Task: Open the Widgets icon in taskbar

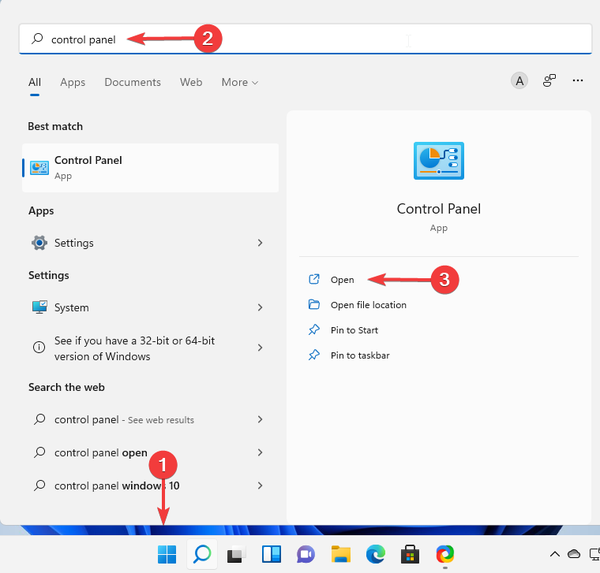Action: click(270, 554)
